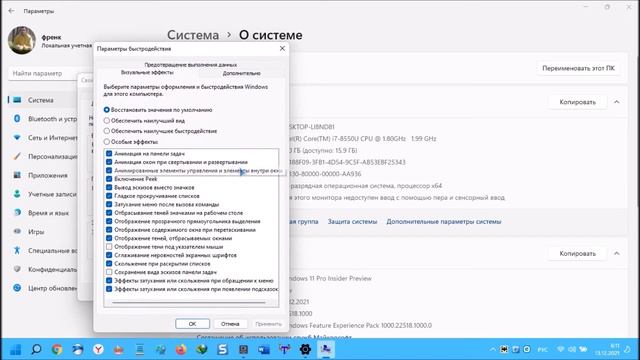This screenshot has width=640, height=360.
Task: Open the purple T app in taskbar
Action: 284,349
